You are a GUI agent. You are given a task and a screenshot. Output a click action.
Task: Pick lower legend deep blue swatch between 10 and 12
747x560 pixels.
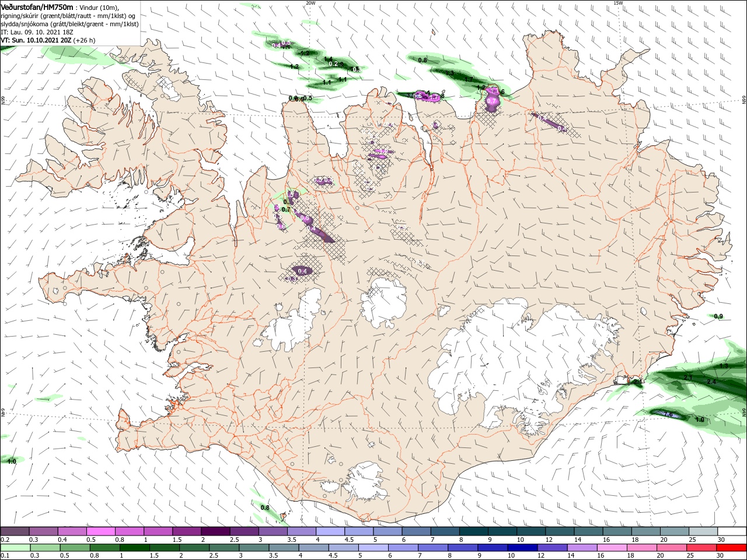coord(522,548)
